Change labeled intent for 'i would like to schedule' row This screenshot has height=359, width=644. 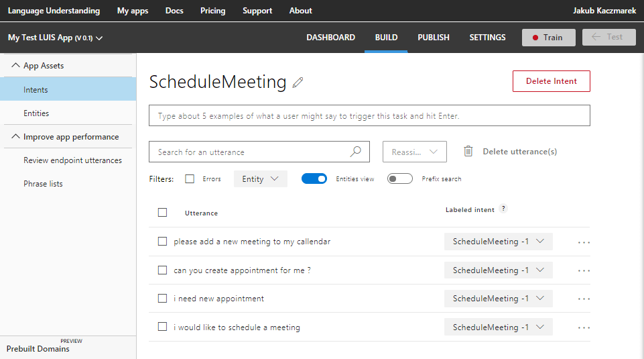(x=498, y=327)
